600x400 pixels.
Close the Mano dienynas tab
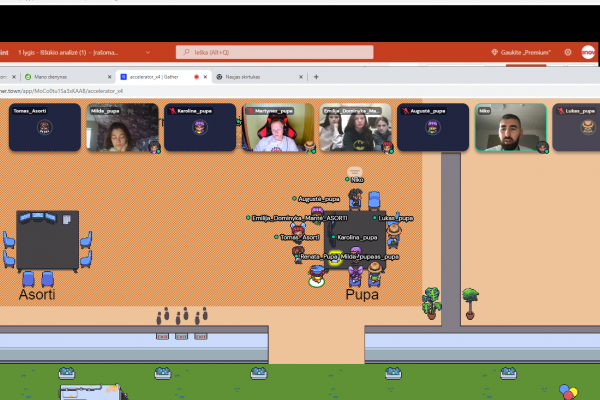[109, 77]
